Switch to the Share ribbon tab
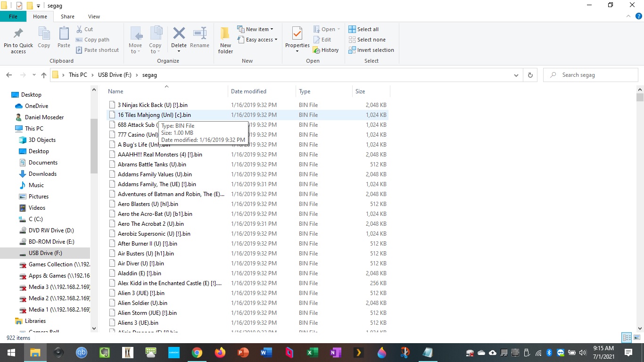The width and height of the screenshot is (644, 362). pos(67,16)
